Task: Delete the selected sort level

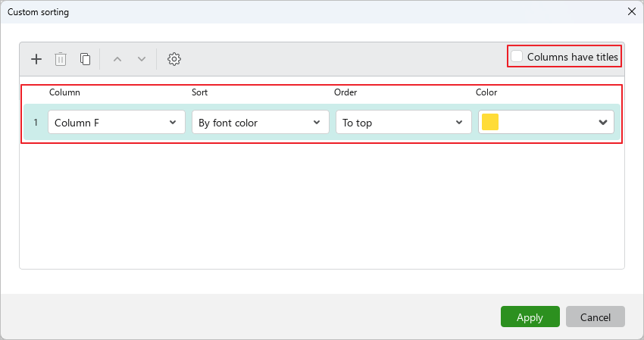Action: click(x=61, y=59)
